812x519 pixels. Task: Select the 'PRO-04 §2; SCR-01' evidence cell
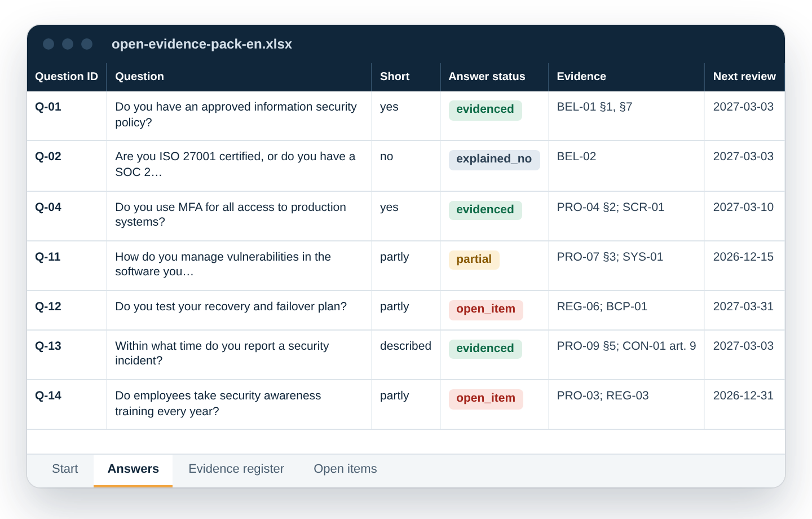(x=626, y=216)
